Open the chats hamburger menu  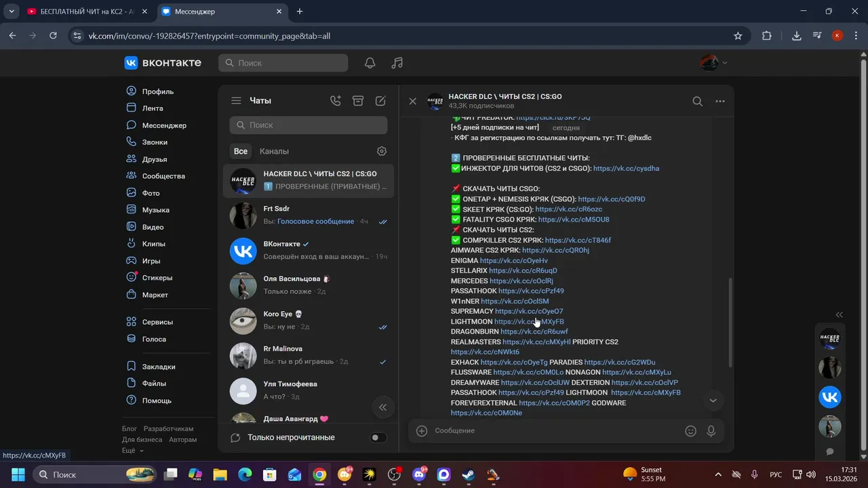(236, 100)
